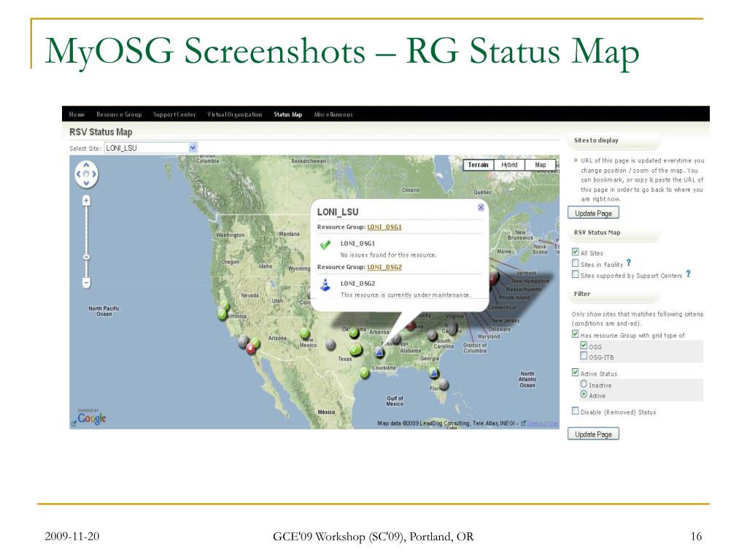Image resolution: width=747 pixels, height=560 pixels.
Task: Enable Sites supported by Support Centers checkbox
Action: point(575,274)
